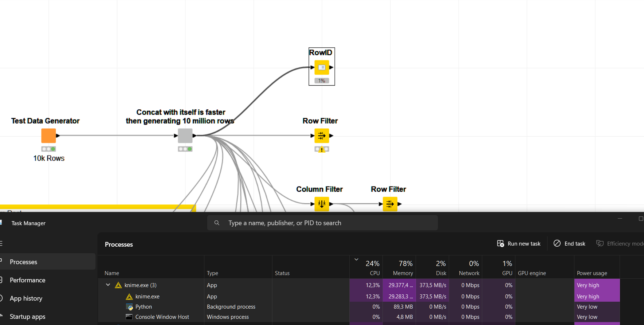644x325 pixels.
Task: Click the Background process type for Python
Action: click(231, 306)
